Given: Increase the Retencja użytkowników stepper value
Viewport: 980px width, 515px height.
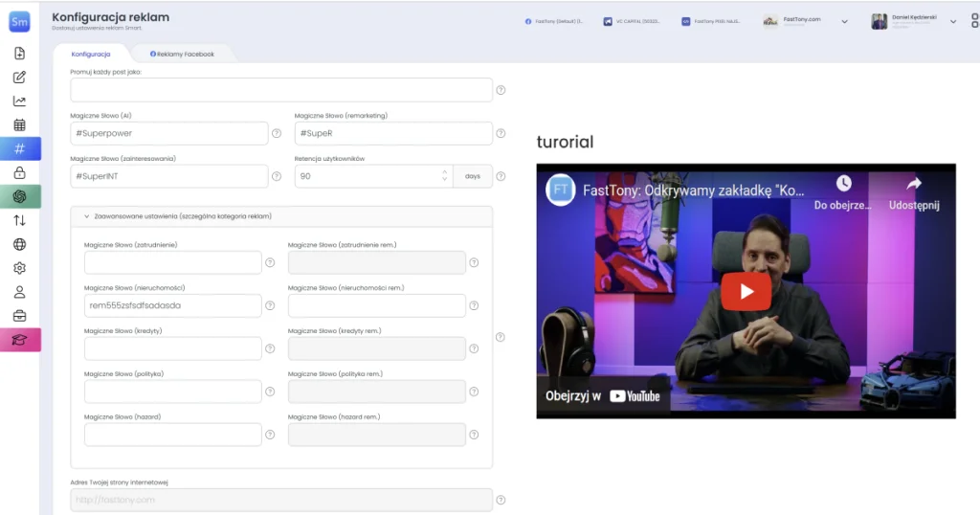Looking at the screenshot, I should 443,172.
